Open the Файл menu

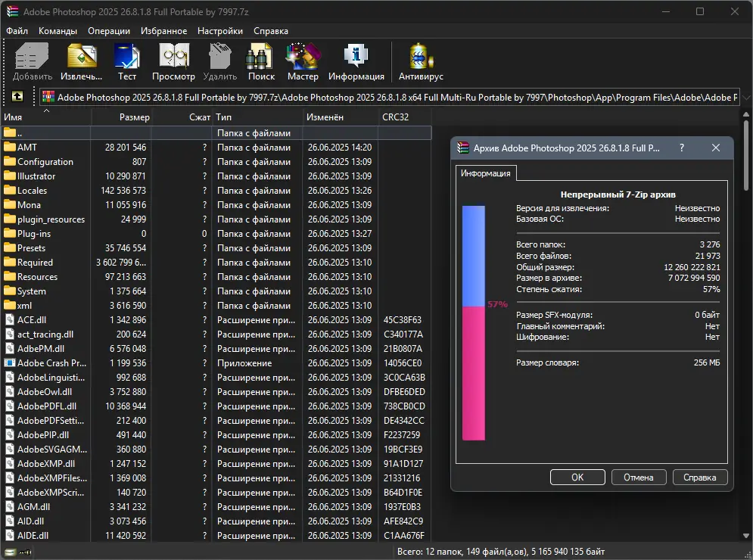(17, 31)
